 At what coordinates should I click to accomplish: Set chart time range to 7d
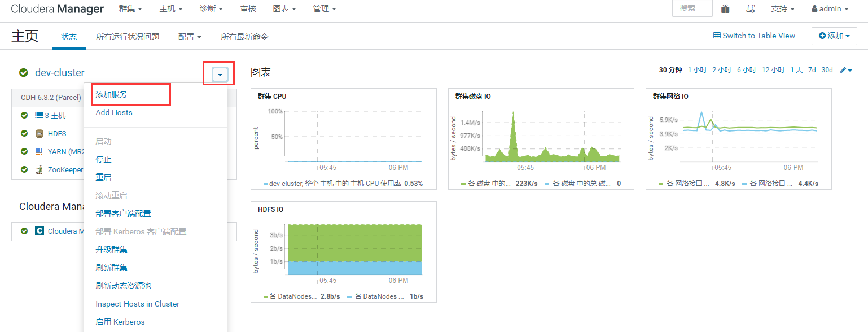(x=812, y=70)
